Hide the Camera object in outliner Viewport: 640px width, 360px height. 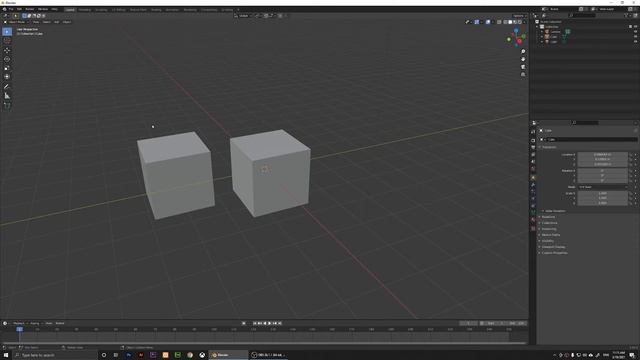pyautogui.click(x=635, y=31)
